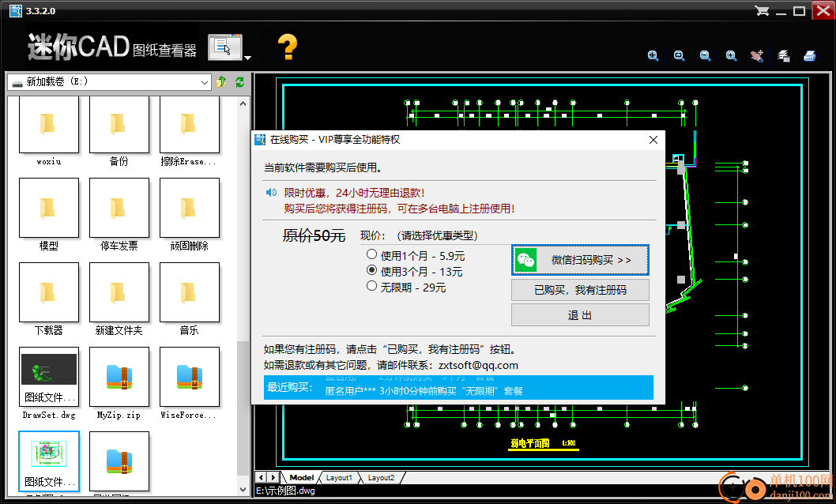Click the zoom in magnifier icon
The image size is (836, 504).
[x=731, y=56]
